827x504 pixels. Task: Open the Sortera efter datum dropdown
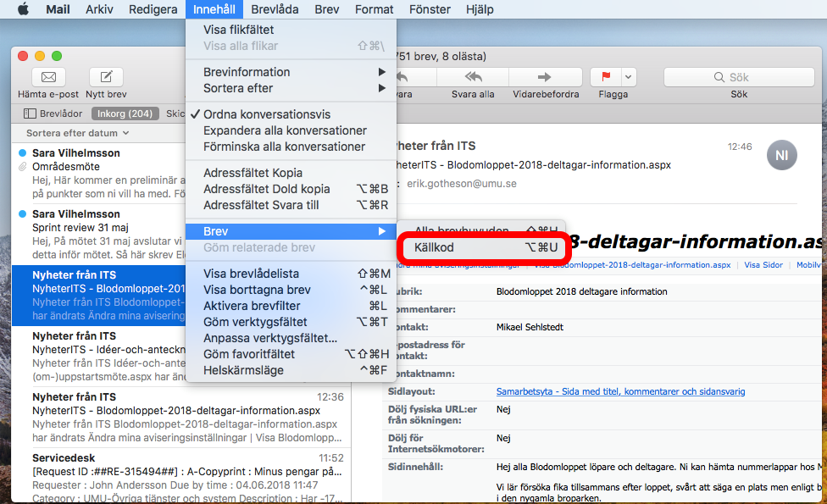click(78, 133)
